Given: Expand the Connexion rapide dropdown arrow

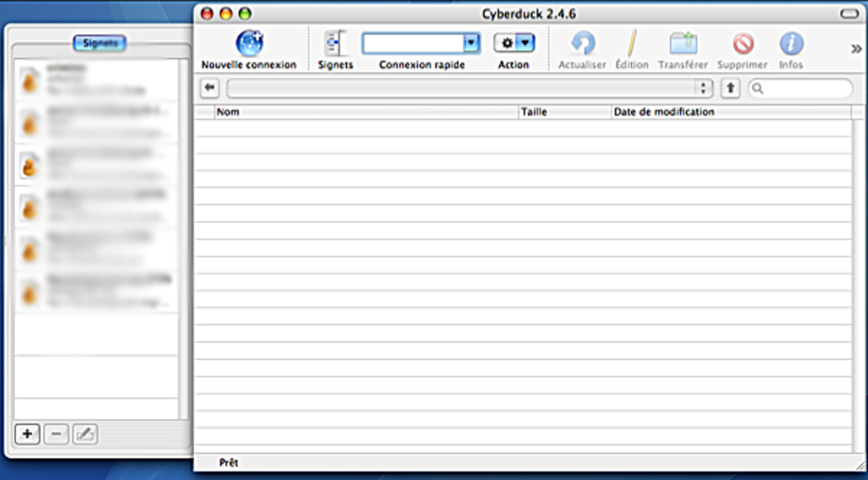Looking at the screenshot, I should pyautogui.click(x=472, y=43).
